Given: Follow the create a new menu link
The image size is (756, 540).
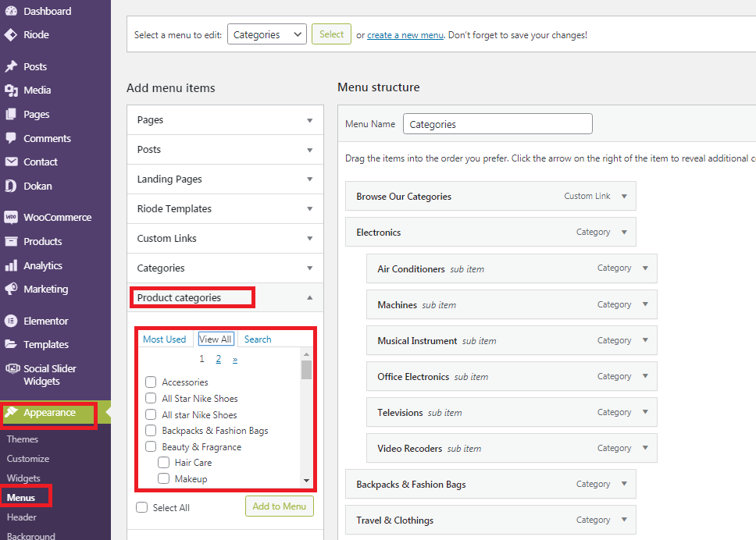Looking at the screenshot, I should point(405,35).
